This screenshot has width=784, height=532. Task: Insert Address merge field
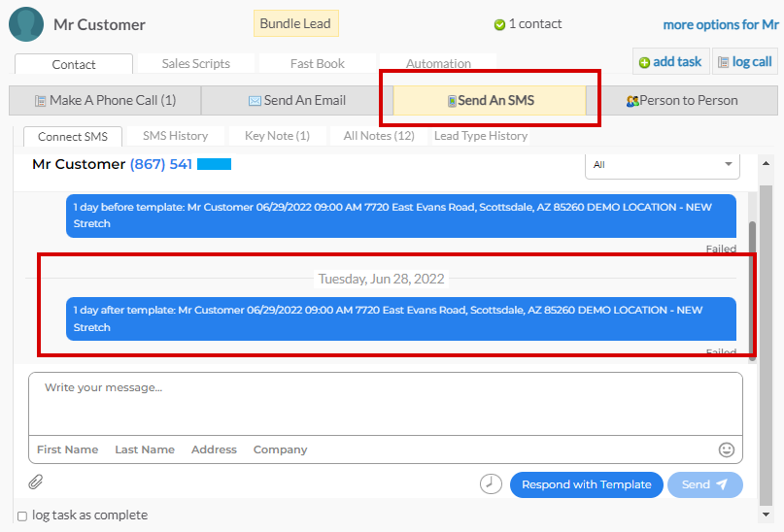(214, 449)
